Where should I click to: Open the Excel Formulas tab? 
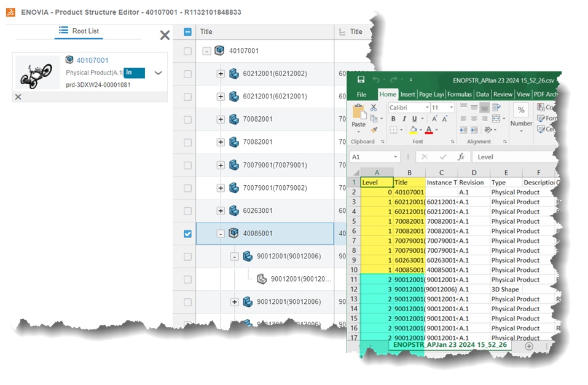coord(460,95)
